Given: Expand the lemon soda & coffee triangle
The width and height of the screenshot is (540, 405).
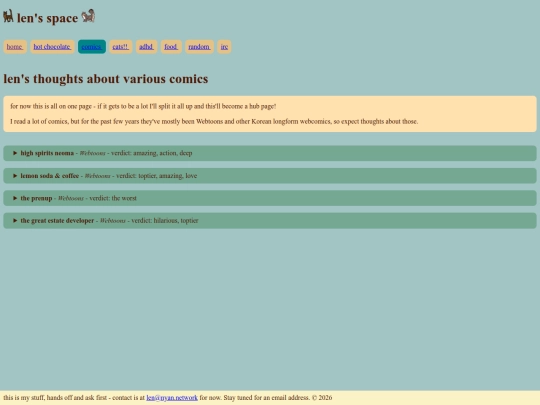Looking at the screenshot, I should pos(15,176).
